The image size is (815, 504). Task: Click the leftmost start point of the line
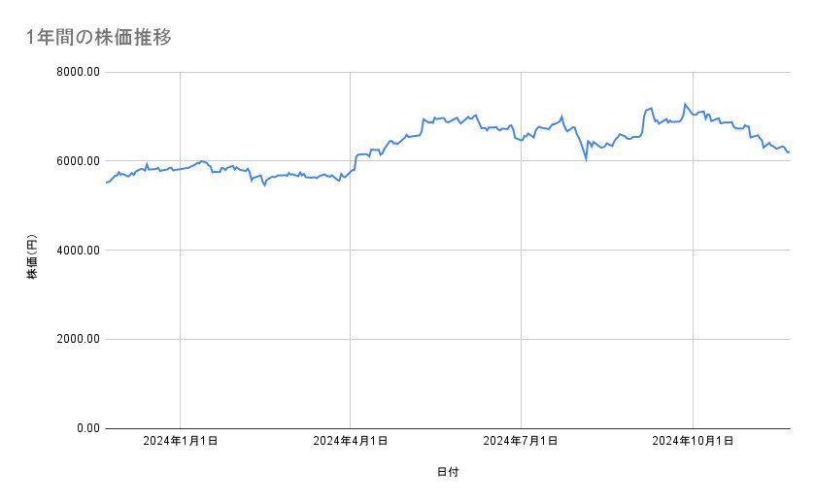106,183
